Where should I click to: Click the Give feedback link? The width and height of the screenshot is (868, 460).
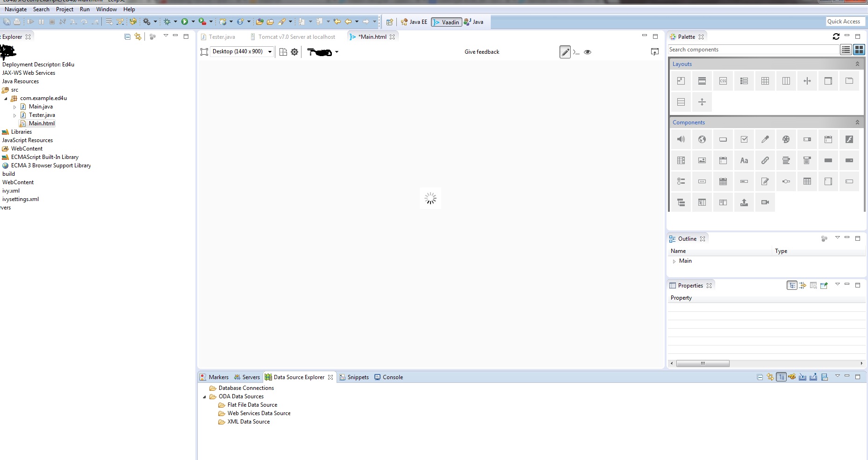tap(481, 52)
